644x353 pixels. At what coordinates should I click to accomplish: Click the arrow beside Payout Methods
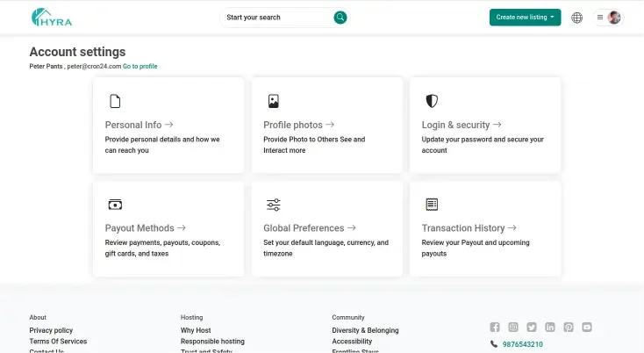click(x=182, y=227)
